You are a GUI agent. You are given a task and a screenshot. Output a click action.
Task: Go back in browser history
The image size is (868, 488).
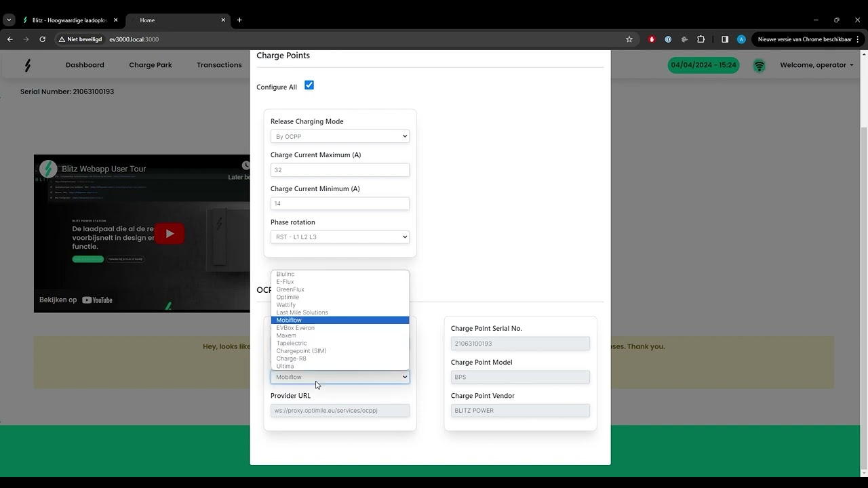click(x=10, y=39)
